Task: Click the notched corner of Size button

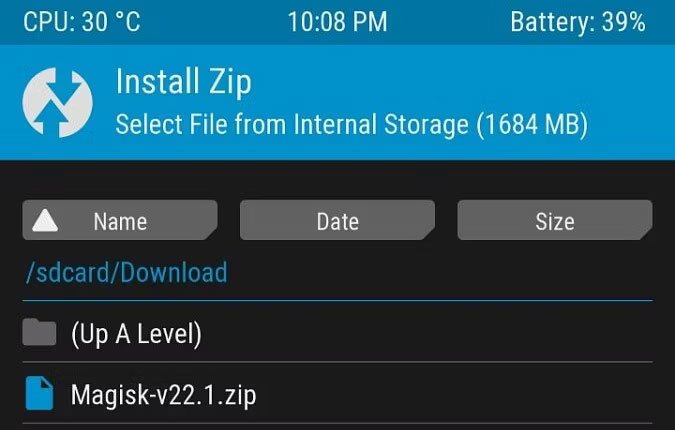Action: tap(646, 234)
